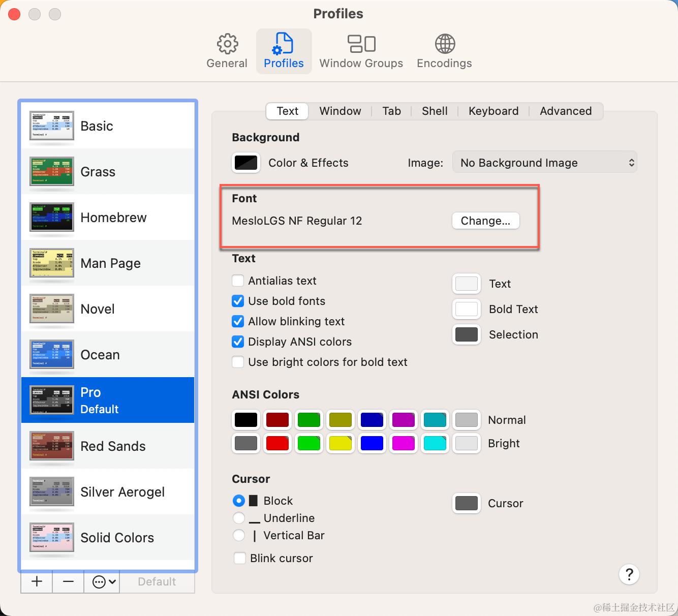Click the Background Color & Effects swatch
Viewport: 678px width, 616px height.
[246, 163]
